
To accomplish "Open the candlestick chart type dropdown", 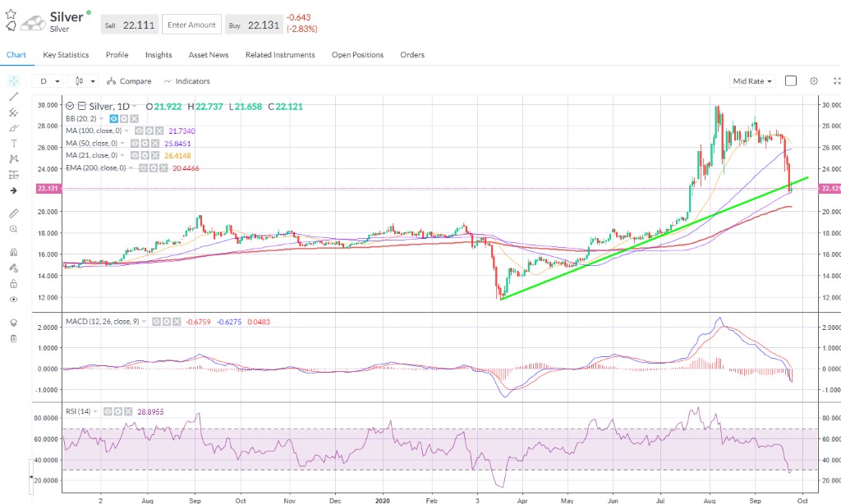I will (x=85, y=81).
